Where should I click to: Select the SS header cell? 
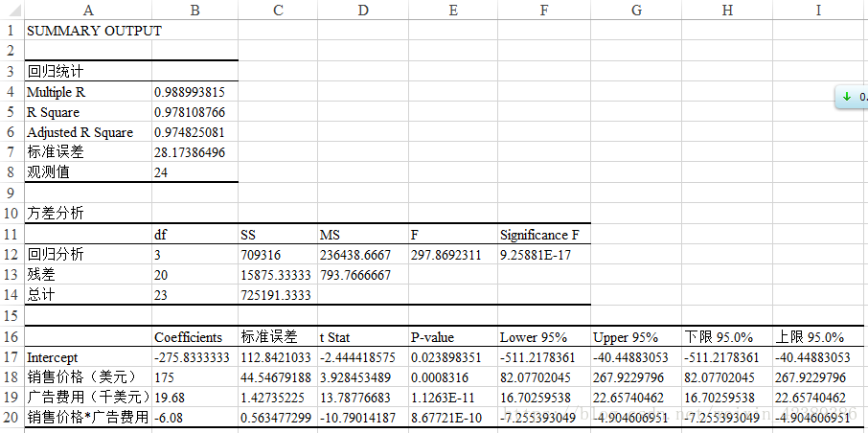point(278,234)
